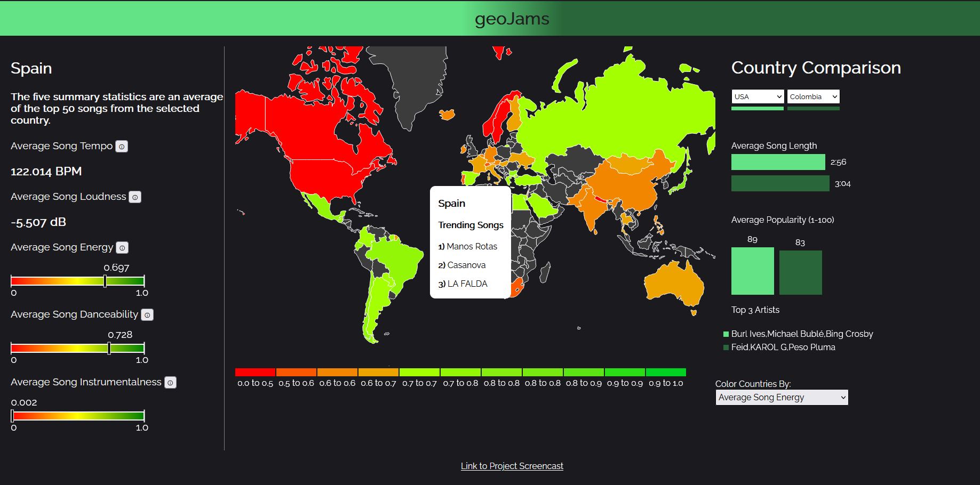Click USA's light green popularity bar 89
Screen dimensions: 980x485
click(752, 271)
